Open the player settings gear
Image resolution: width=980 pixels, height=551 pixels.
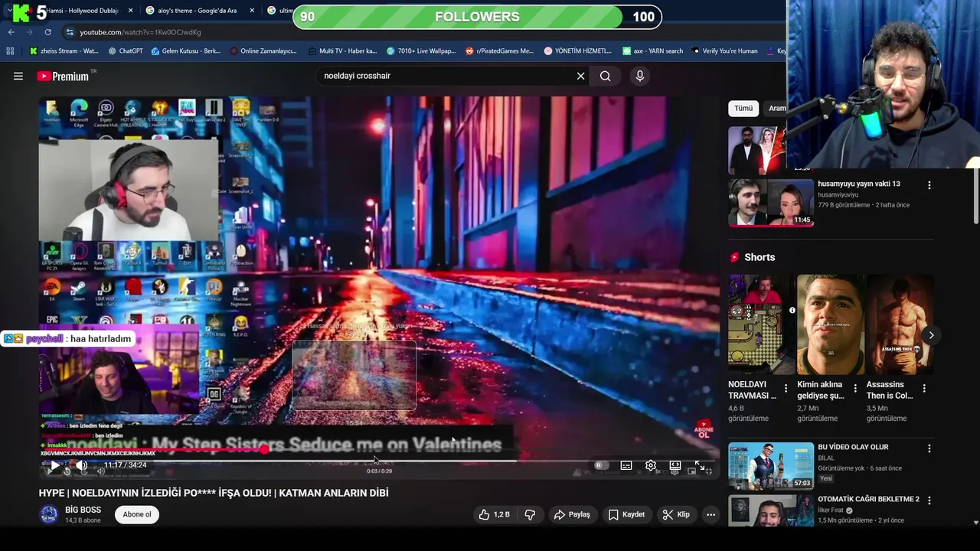[x=651, y=465]
